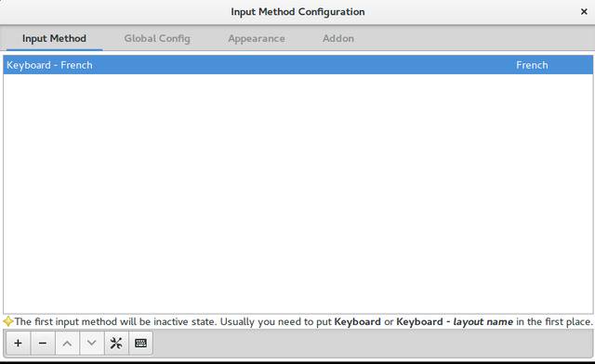Remove the selected input method with minus button
595x364 pixels.
[x=43, y=344]
